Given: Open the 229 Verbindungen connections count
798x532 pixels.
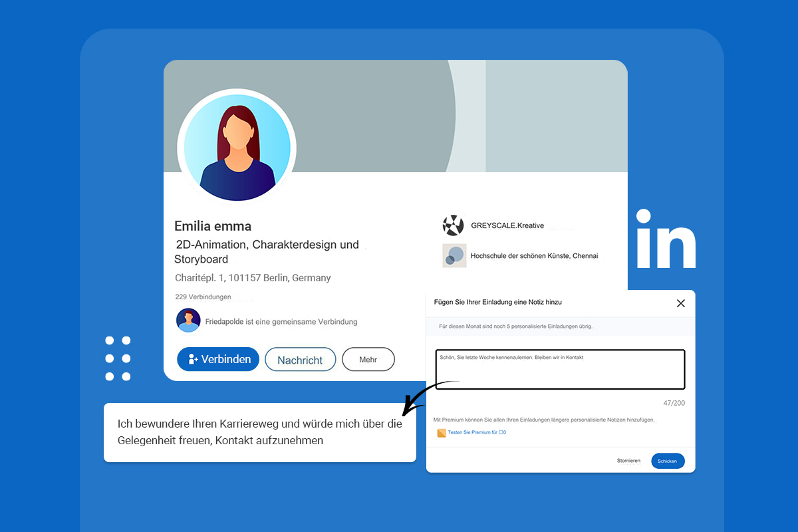Looking at the screenshot, I should coord(203,297).
